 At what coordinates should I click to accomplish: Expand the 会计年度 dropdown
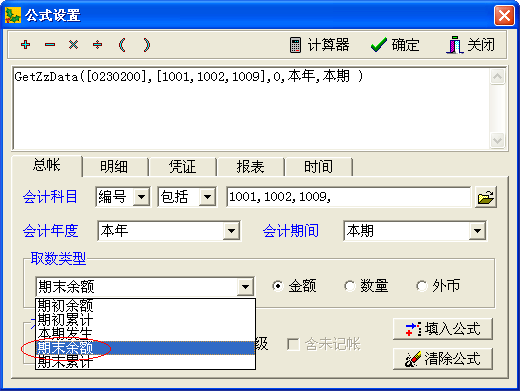click(231, 231)
